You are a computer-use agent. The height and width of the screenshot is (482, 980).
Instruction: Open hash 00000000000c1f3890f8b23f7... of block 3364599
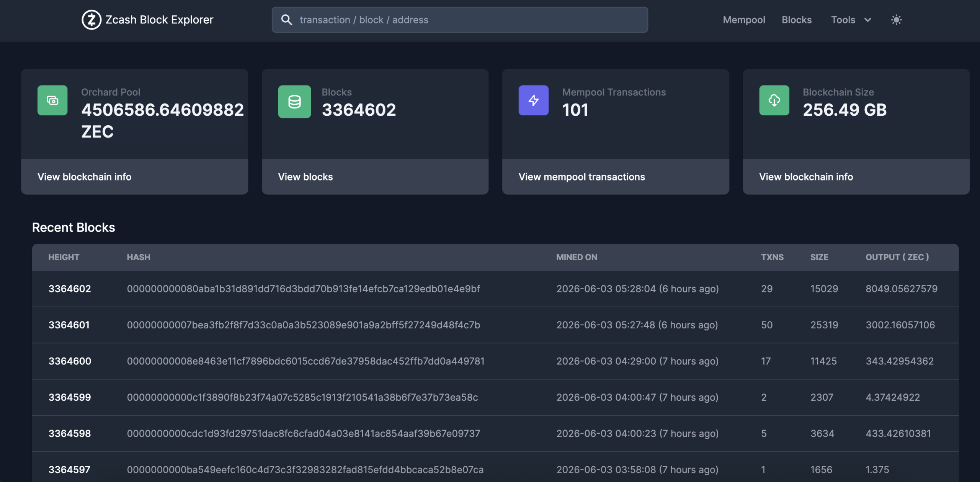[302, 397]
